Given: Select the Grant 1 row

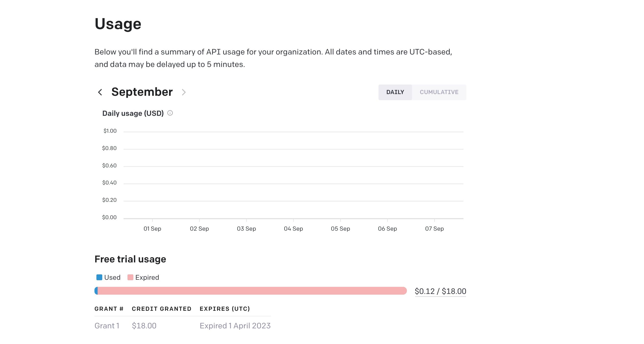Looking at the screenshot, I should coord(107,325).
